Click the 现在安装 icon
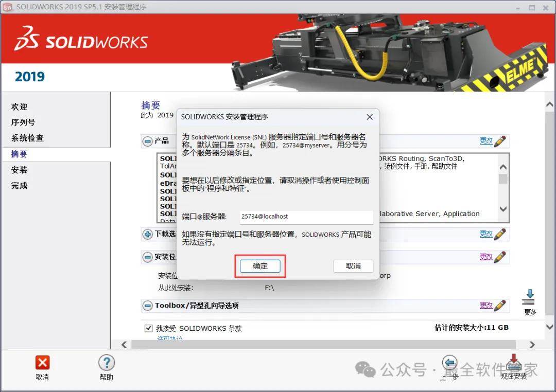This screenshot has width=556, height=392. pos(514,362)
